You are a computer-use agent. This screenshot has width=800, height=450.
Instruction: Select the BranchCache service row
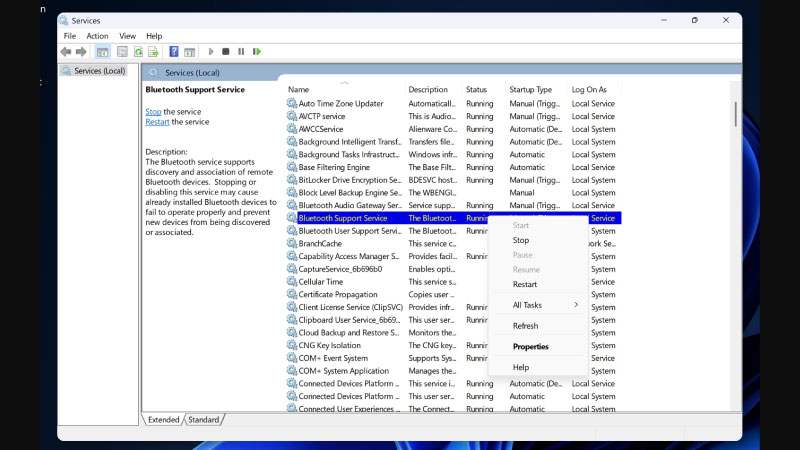pos(320,243)
